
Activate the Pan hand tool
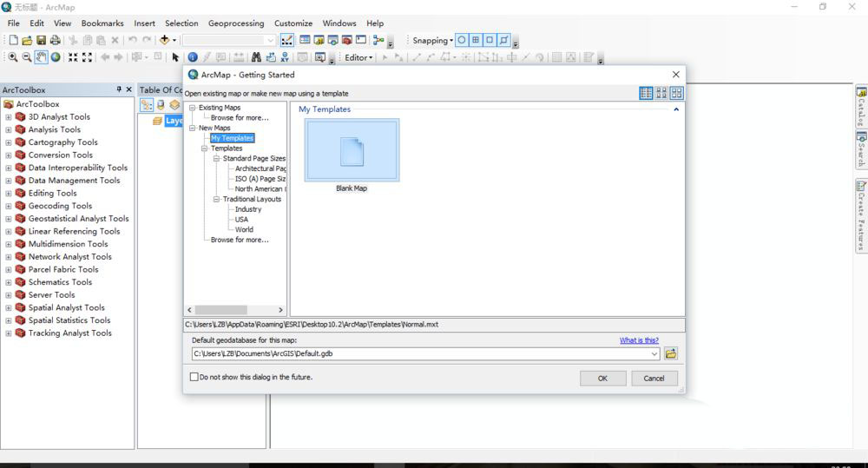41,57
